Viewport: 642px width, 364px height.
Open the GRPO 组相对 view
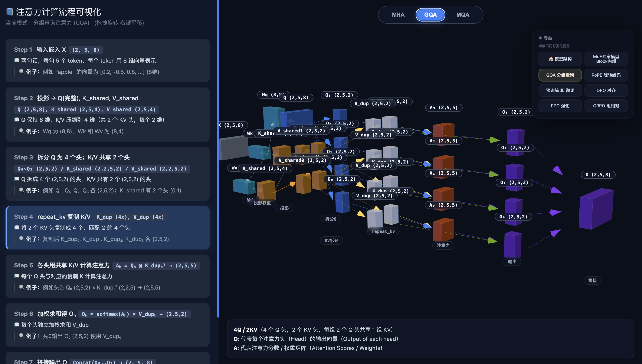pyautogui.click(x=606, y=106)
